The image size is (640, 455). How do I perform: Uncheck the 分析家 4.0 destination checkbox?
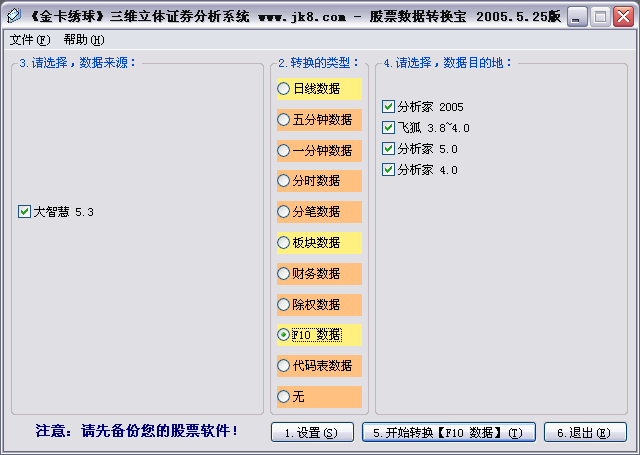(388, 169)
